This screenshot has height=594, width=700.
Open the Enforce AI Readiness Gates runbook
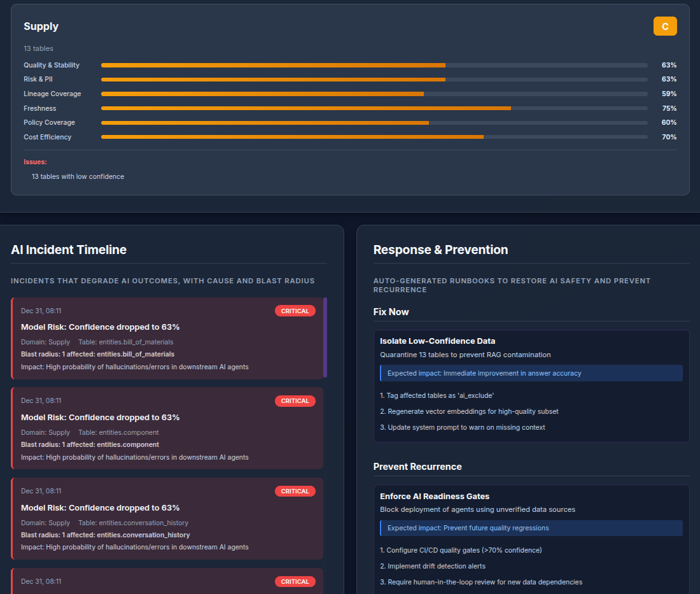(x=435, y=497)
